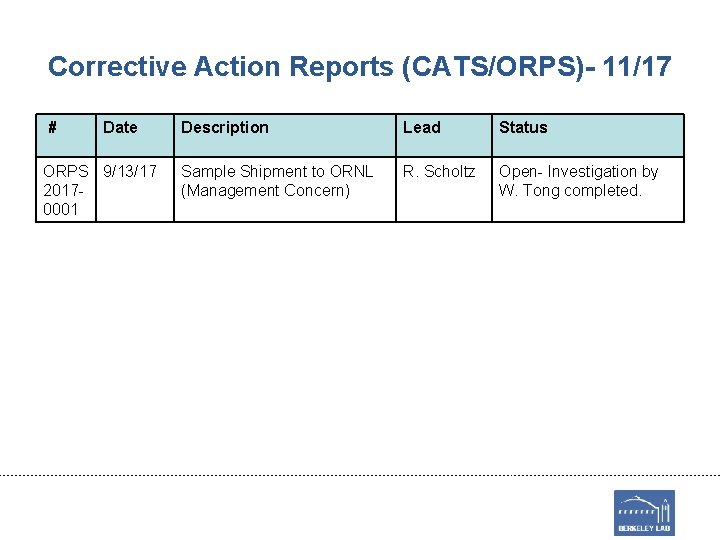The image size is (720, 540).
Task: Select the 'Lead' column header
Action: 444,135
